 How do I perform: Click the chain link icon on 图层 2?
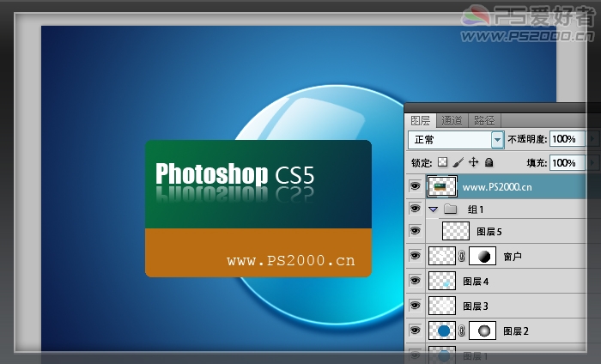(x=462, y=331)
